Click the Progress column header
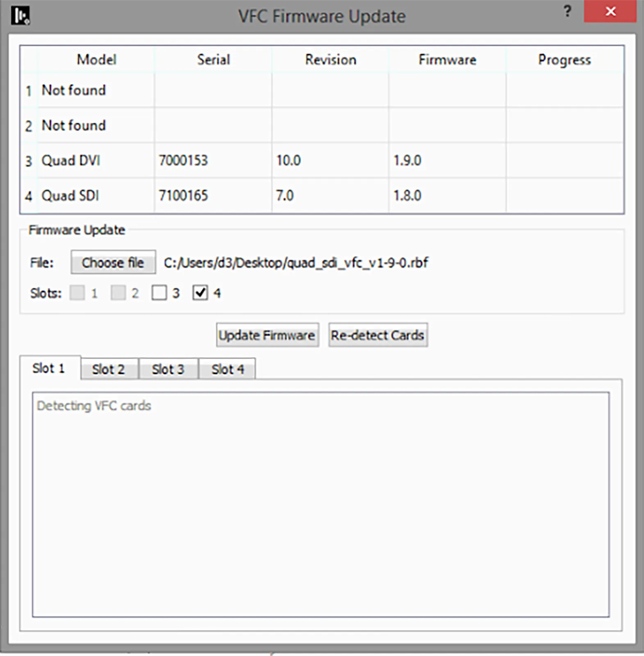This screenshot has height=656, width=644. [564, 60]
